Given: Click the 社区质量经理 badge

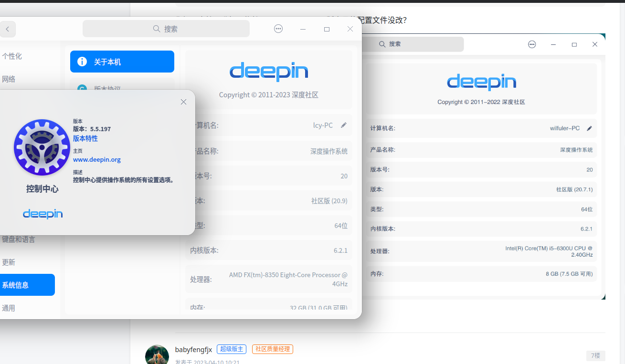Looking at the screenshot, I should (273, 349).
